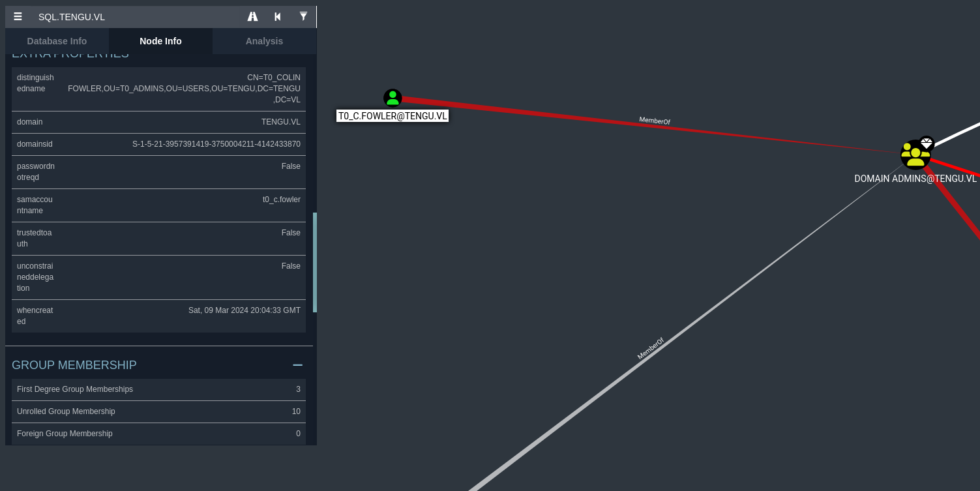Select the Node Info tab
Viewport: 980px width, 491px height.
(x=160, y=41)
